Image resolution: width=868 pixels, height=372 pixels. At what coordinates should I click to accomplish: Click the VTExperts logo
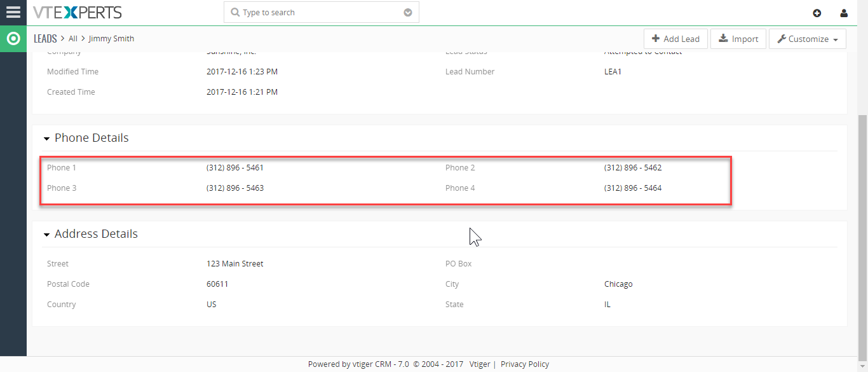(x=77, y=12)
